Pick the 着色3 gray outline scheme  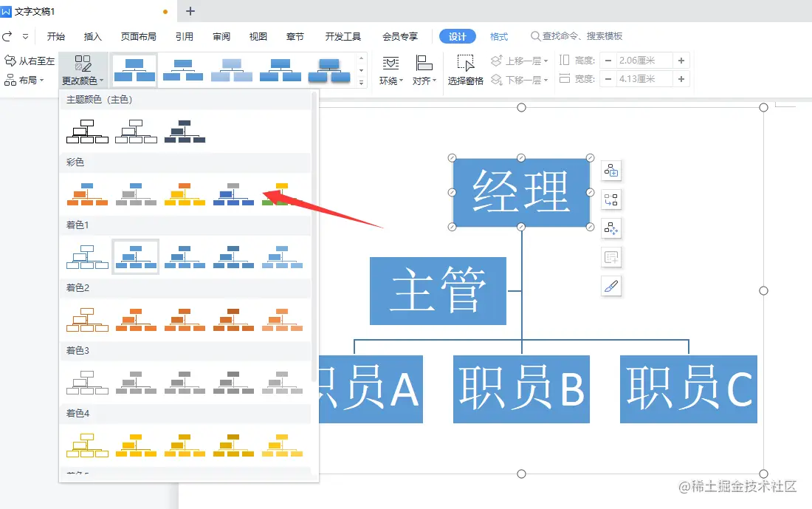point(88,383)
